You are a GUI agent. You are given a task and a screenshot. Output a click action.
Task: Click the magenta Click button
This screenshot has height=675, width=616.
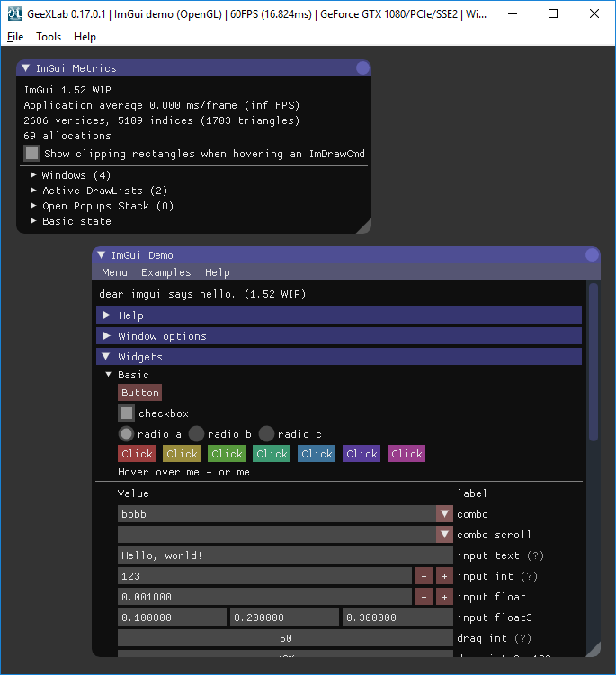click(x=406, y=454)
